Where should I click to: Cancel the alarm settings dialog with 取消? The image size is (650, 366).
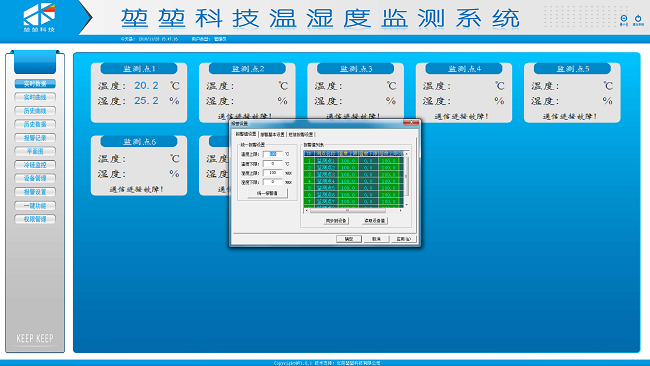(376, 239)
